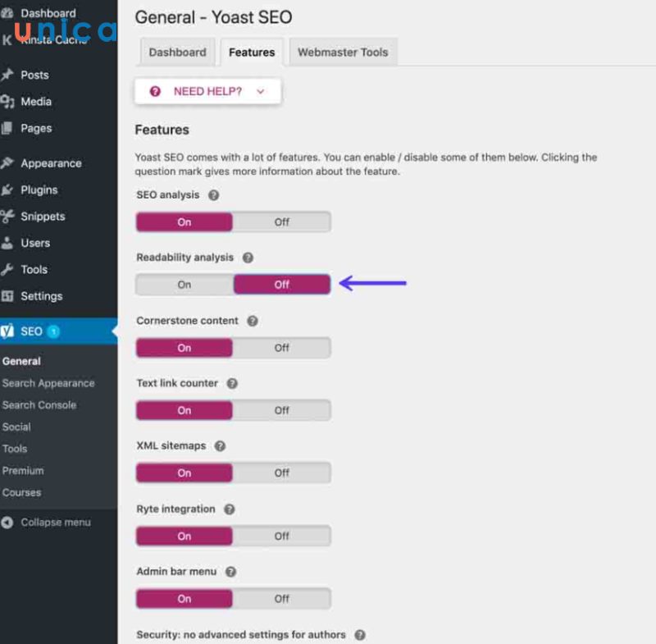The width and height of the screenshot is (656, 644).
Task: Open Search Appearance submenu link
Action: click(48, 383)
